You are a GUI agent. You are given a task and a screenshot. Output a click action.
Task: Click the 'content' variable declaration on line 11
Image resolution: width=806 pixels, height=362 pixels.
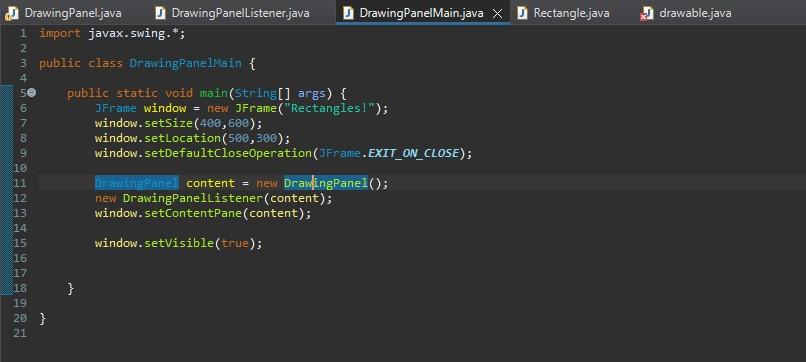[x=210, y=183]
